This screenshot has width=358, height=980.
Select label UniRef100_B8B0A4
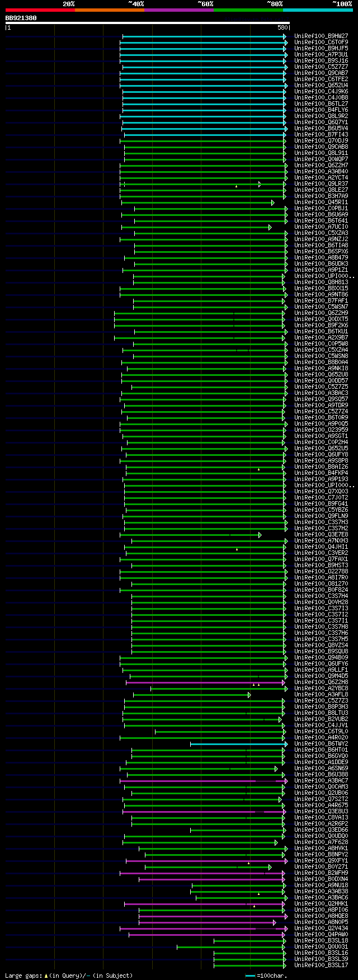coord(321,362)
